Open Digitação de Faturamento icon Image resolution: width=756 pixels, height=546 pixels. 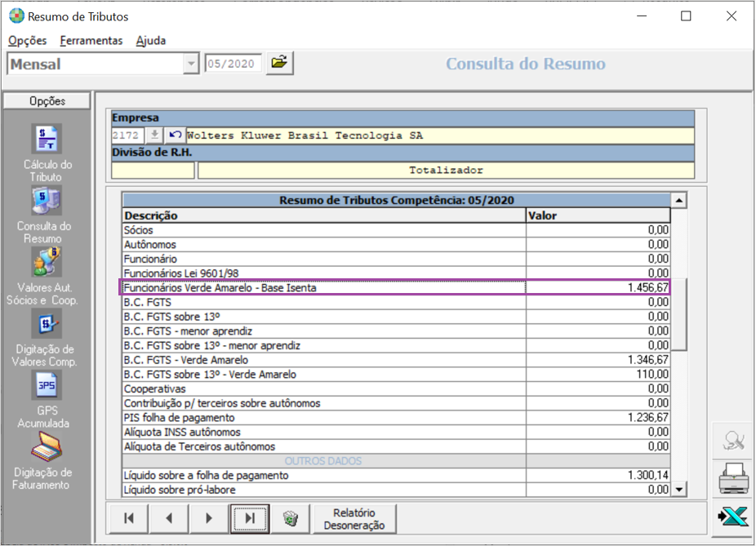coord(47,446)
